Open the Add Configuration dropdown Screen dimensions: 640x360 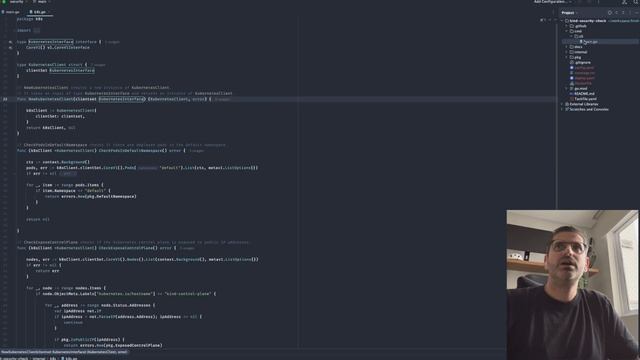coord(553,2)
